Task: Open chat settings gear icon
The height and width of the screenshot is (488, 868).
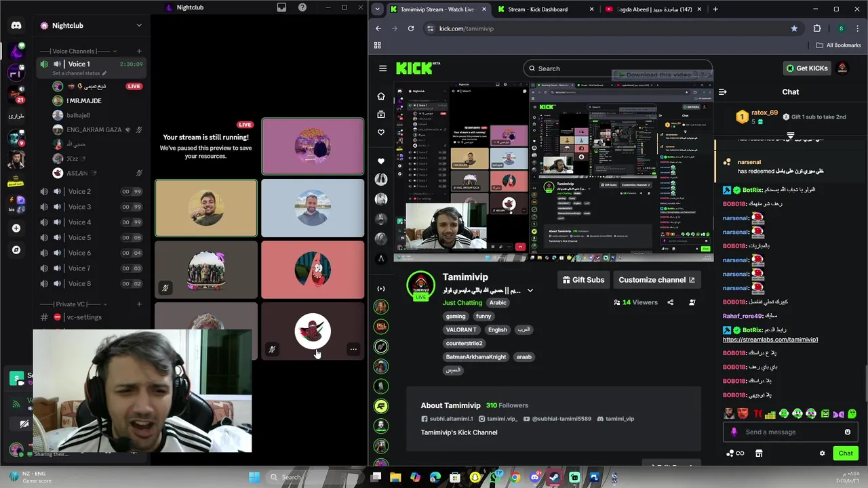Action: coord(823,453)
